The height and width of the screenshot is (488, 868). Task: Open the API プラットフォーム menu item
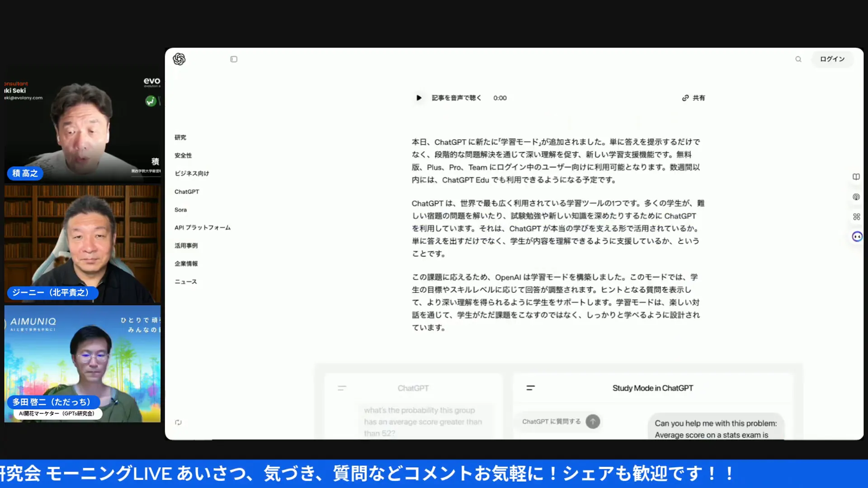[x=203, y=228]
